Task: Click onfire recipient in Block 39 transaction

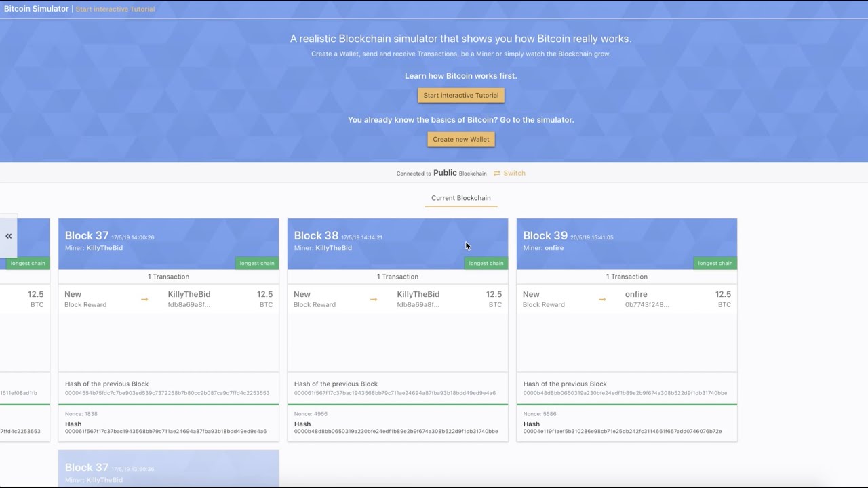Action: click(x=636, y=294)
